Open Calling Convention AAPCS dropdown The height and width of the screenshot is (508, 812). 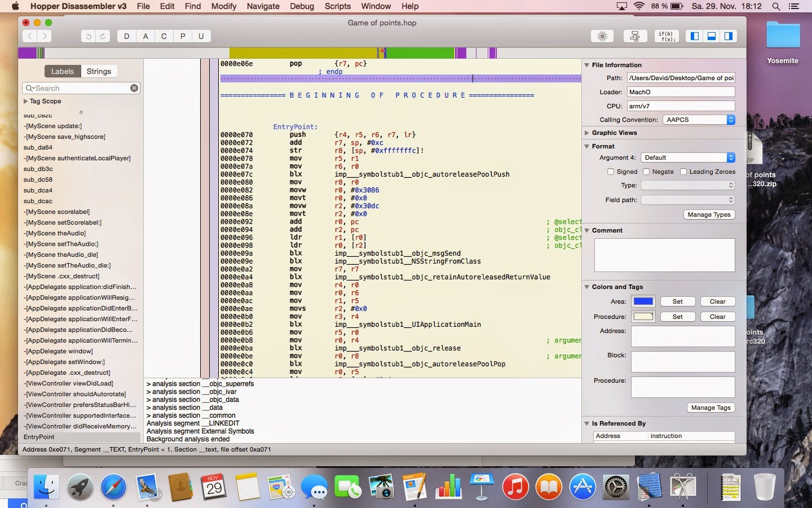(699, 120)
